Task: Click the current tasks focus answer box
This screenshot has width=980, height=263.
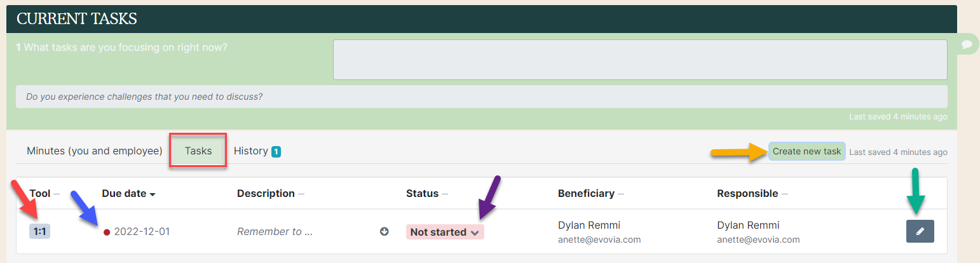Action: pyautogui.click(x=640, y=60)
